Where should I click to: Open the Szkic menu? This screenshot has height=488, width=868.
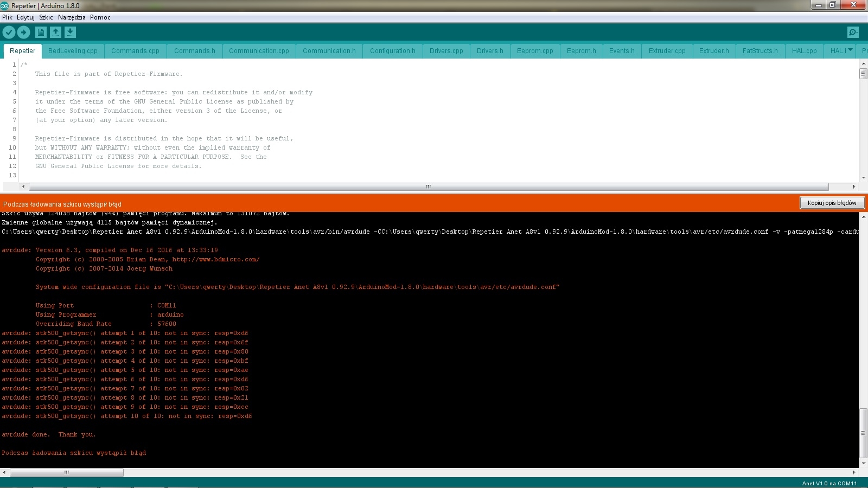click(x=46, y=17)
